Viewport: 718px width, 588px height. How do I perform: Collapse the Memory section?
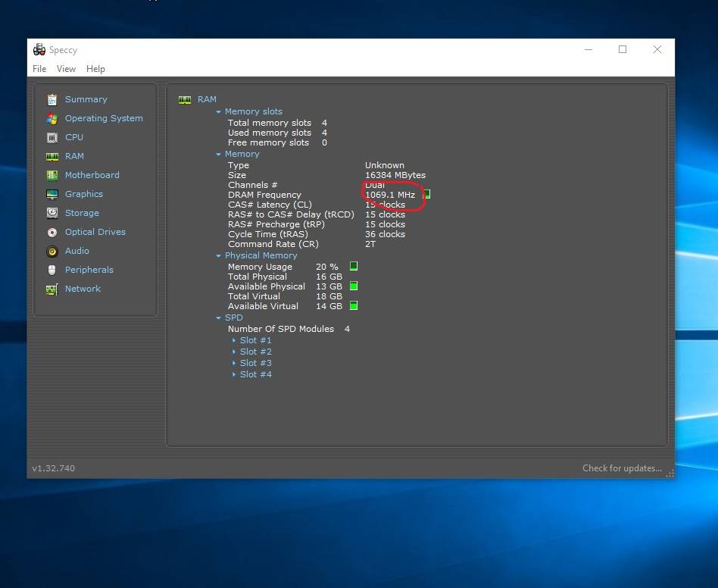tap(218, 155)
